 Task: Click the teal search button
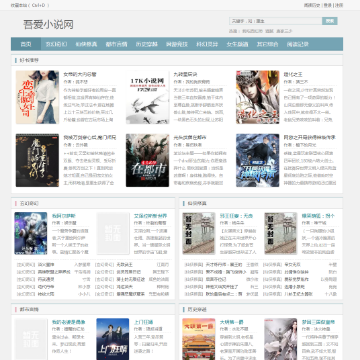tap(330, 21)
